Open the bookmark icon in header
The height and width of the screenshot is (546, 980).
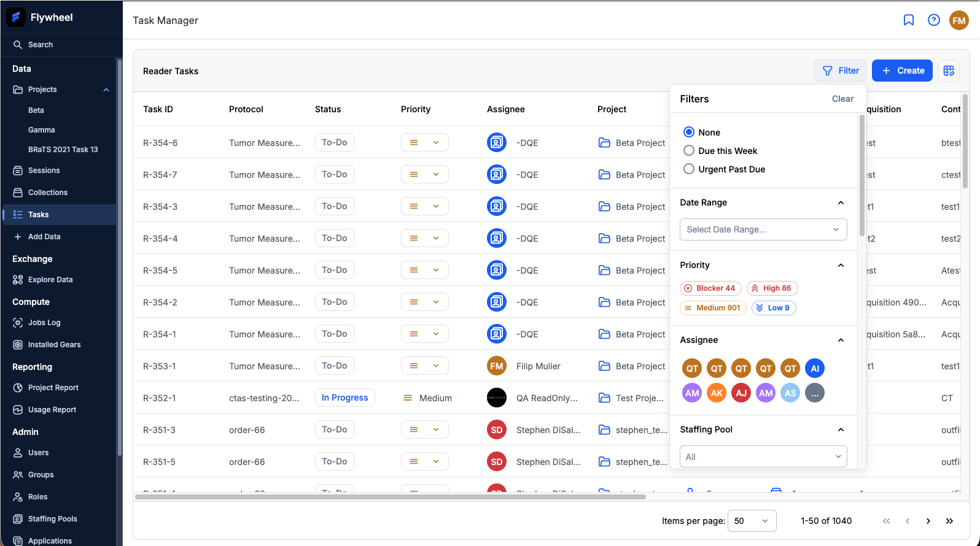[909, 20]
